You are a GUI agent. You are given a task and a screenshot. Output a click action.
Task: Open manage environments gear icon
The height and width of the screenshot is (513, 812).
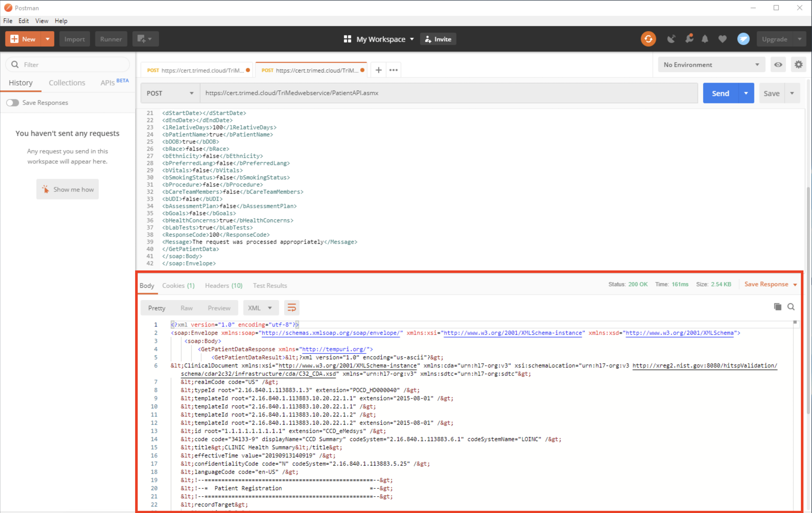(798, 64)
